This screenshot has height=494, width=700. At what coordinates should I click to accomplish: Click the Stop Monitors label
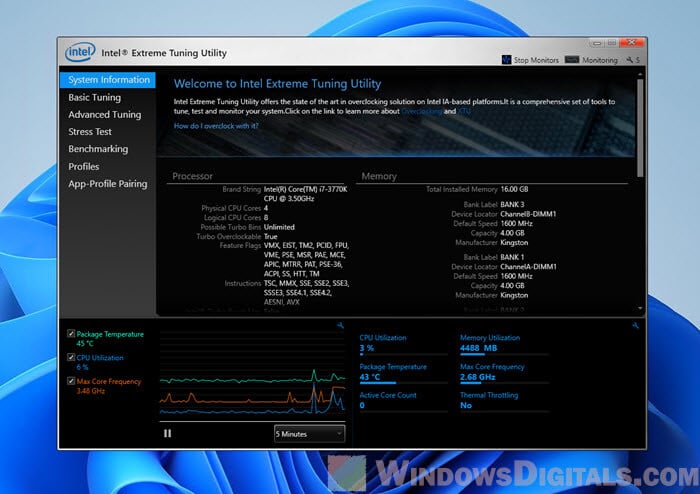536,60
